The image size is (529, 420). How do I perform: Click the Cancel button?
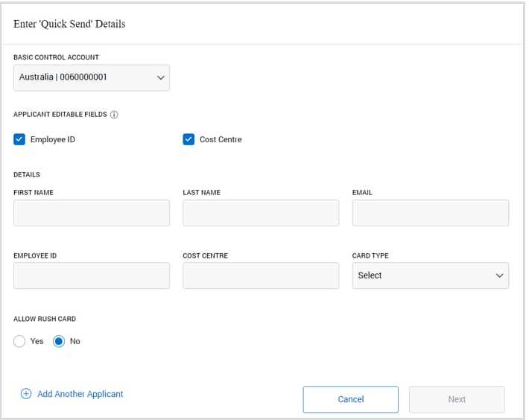350,399
